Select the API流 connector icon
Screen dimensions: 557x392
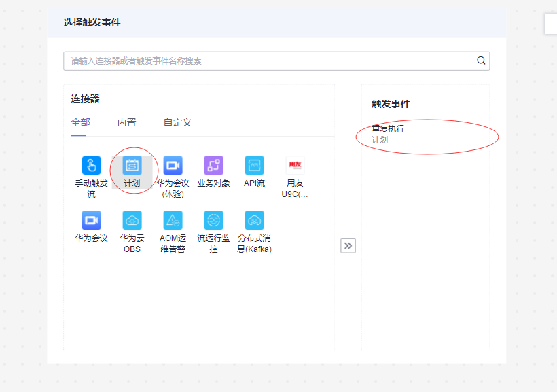pos(254,165)
